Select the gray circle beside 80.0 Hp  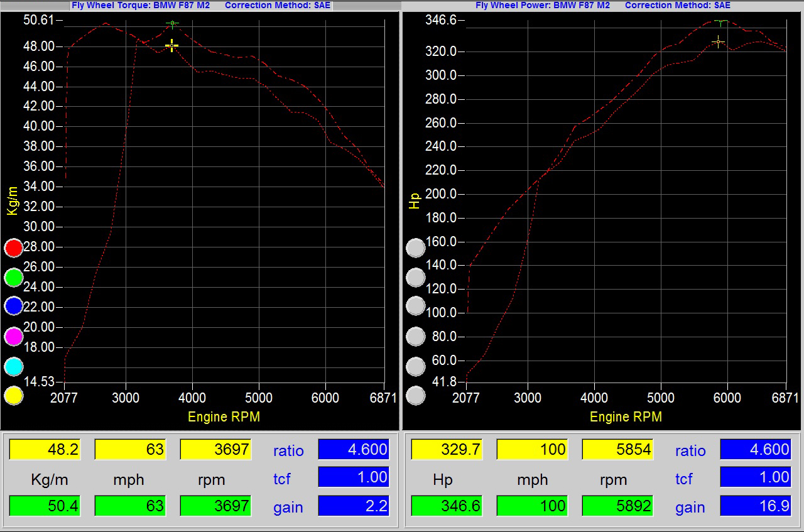(x=416, y=337)
